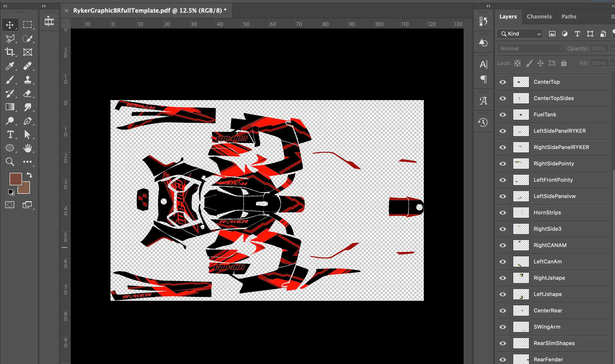615x364 pixels.
Task: Filter for pixel layers
Action: click(x=552, y=34)
